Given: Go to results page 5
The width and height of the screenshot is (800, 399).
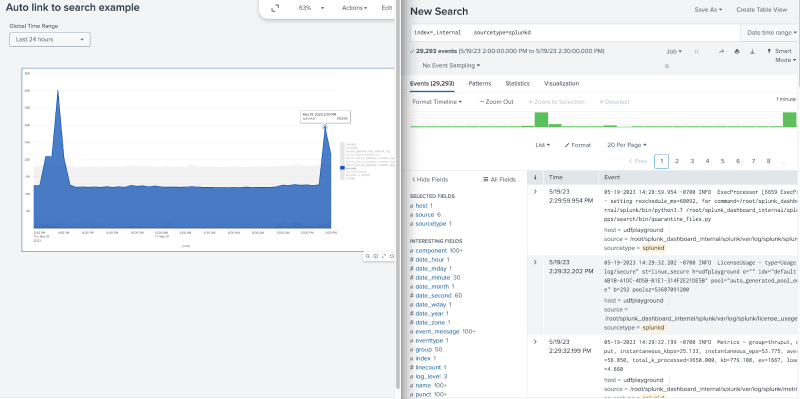Looking at the screenshot, I should (722, 161).
